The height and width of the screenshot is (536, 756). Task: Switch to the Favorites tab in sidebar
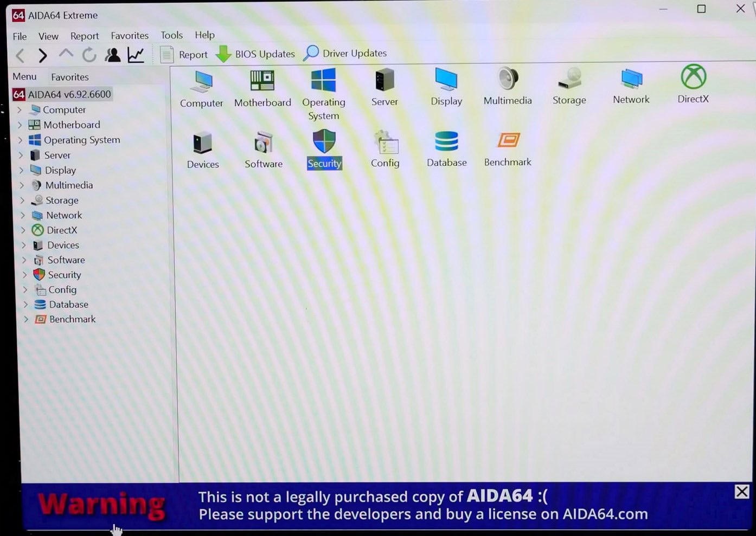click(x=70, y=77)
